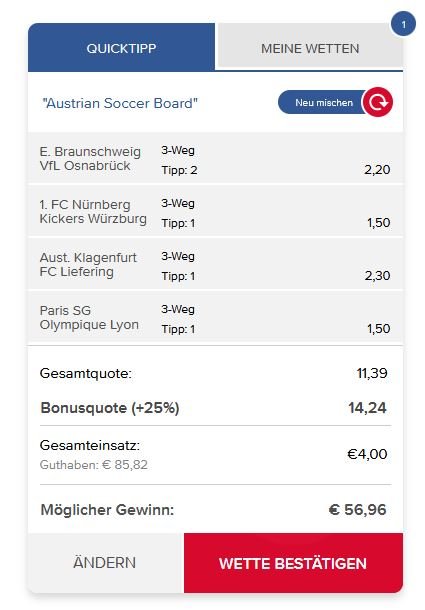This screenshot has width=425, height=610.
Task: Click the Gesamteinsatz amount €4,00
Action: click(367, 454)
